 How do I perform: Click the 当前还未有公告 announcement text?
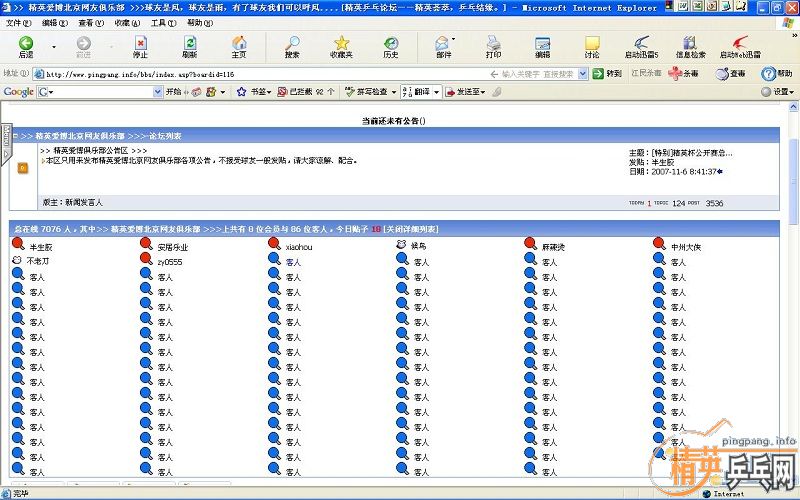tap(394, 121)
